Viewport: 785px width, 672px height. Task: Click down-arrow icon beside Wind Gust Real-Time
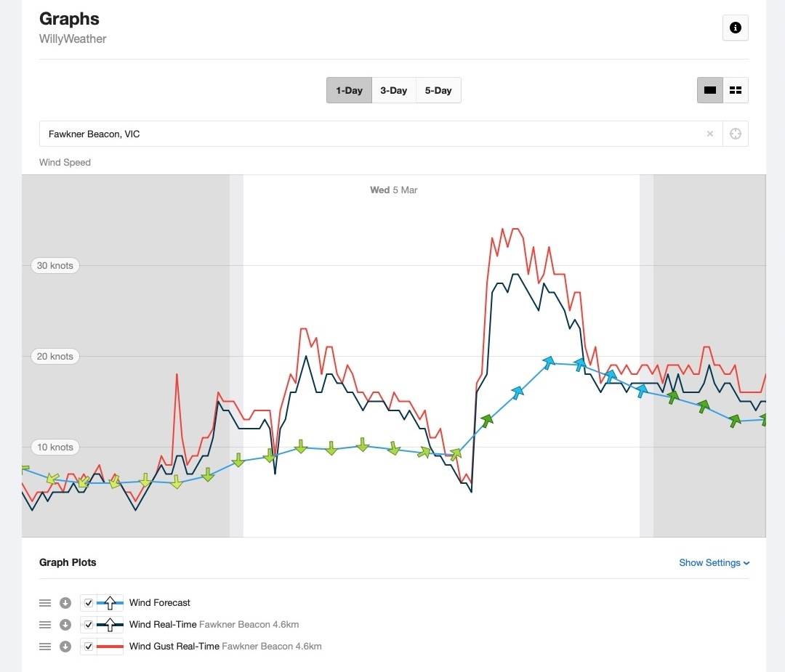coord(65,646)
